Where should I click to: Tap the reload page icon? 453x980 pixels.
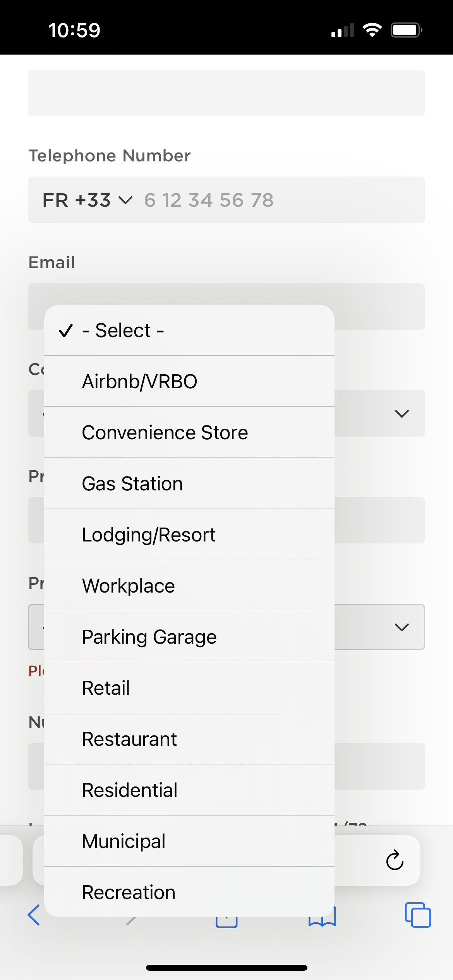[x=395, y=860]
